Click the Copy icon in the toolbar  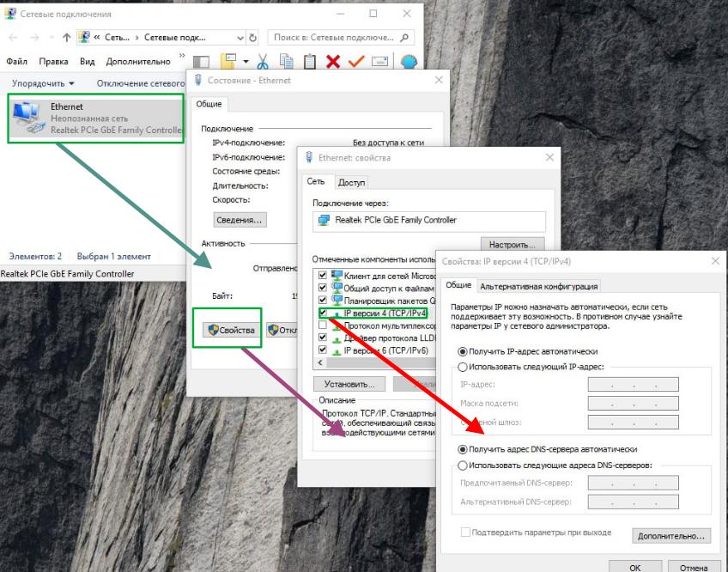[287, 62]
